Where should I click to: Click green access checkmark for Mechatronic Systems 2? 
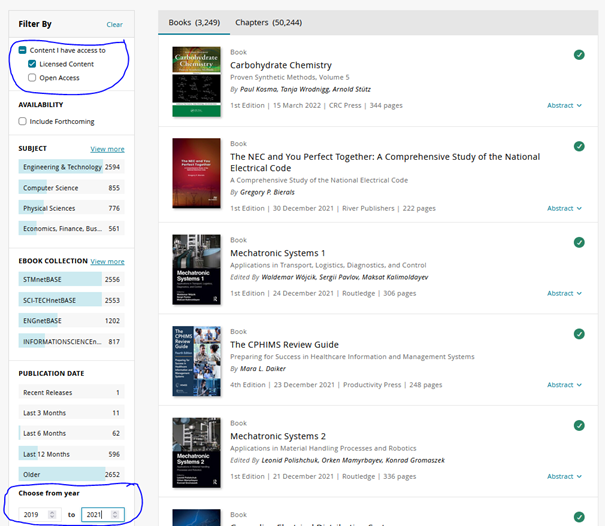[x=579, y=425]
